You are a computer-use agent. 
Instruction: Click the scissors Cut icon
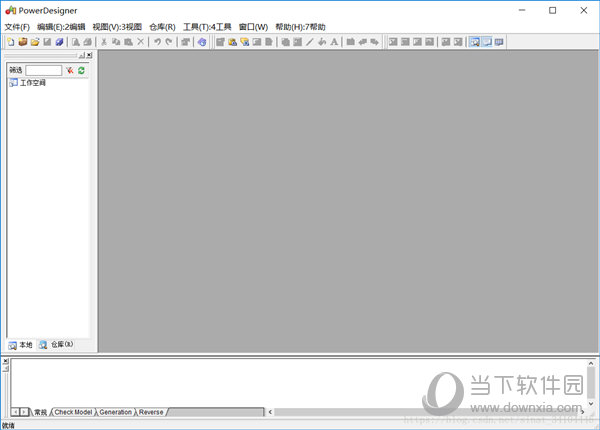coord(104,42)
